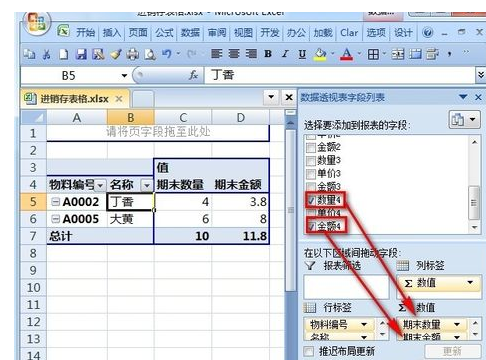Expand the formula bar
This screenshot has height=360, width=486.
click(480, 75)
